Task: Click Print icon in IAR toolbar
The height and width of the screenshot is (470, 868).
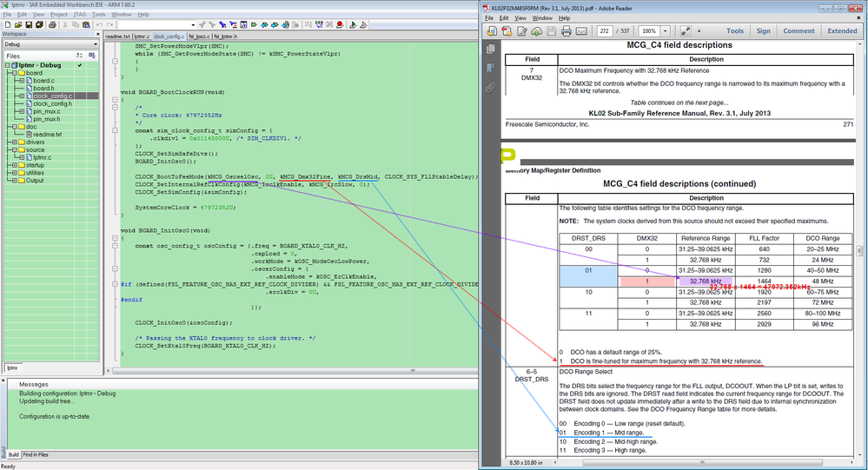Action: tap(53, 25)
